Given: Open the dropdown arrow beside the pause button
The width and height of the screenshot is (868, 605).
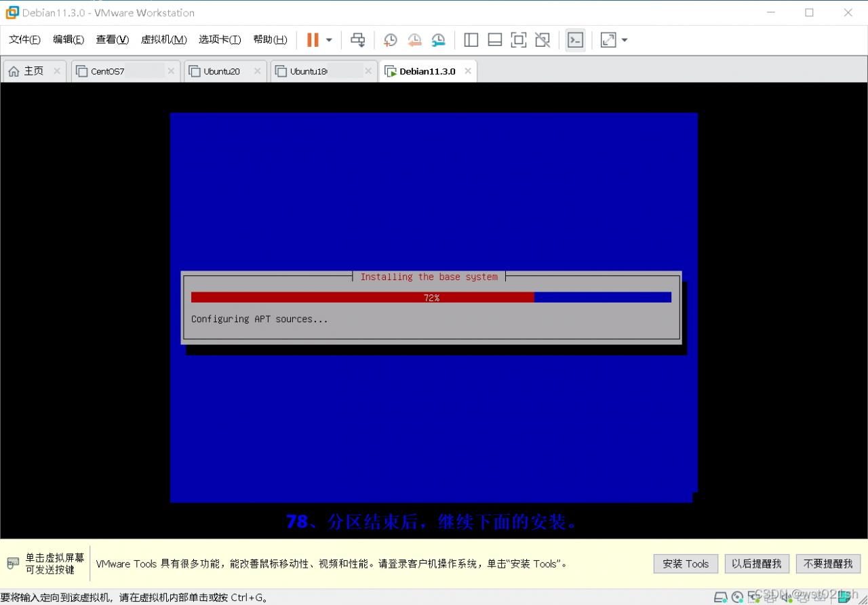Looking at the screenshot, I should [329, 40].
